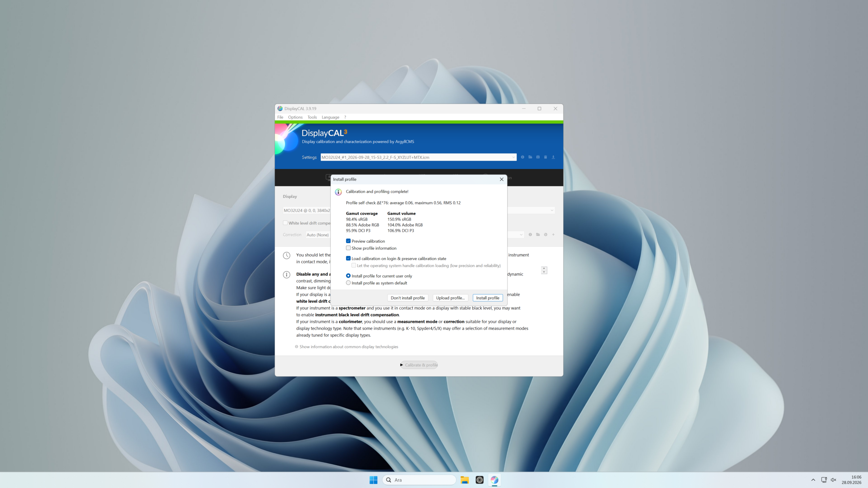Image resolution: width=868 pixels, height=488 pixels.
Task: Open the Windows Start menu
Action: click(x=373, y=480)
